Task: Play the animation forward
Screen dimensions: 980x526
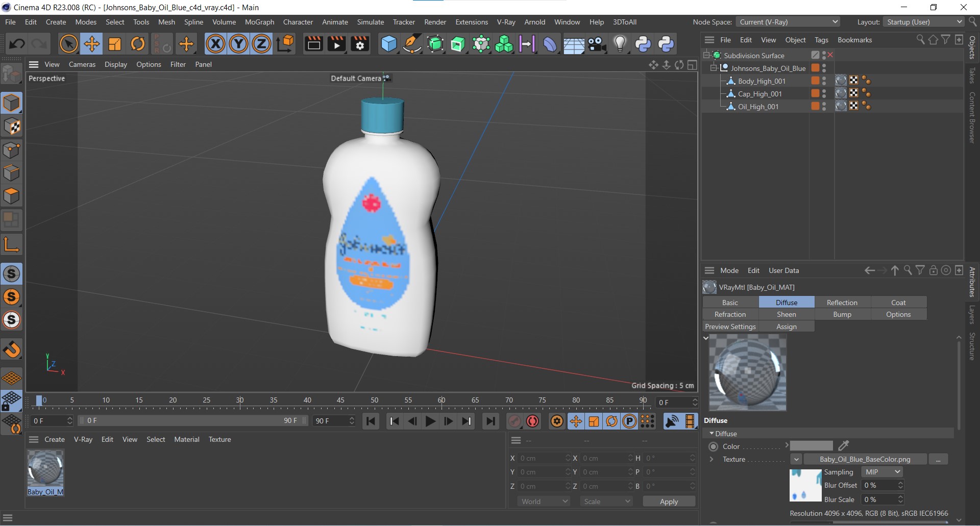Action: (430, 421)
